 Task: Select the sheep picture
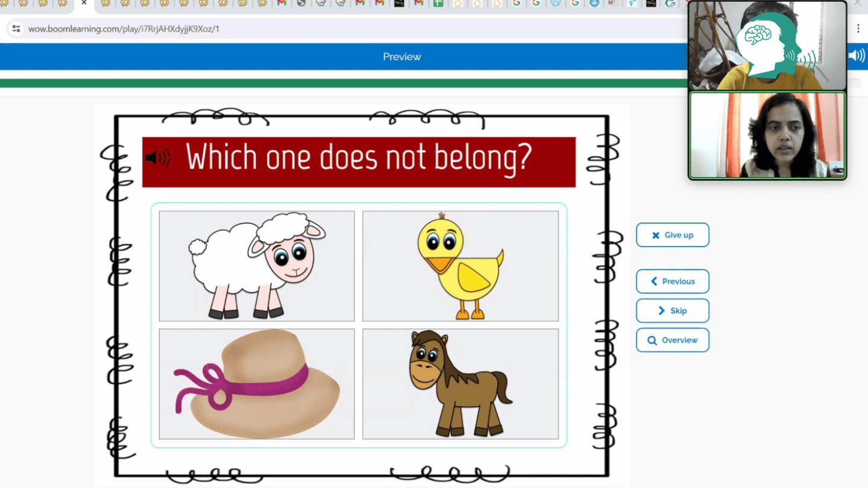pos(257,266)
